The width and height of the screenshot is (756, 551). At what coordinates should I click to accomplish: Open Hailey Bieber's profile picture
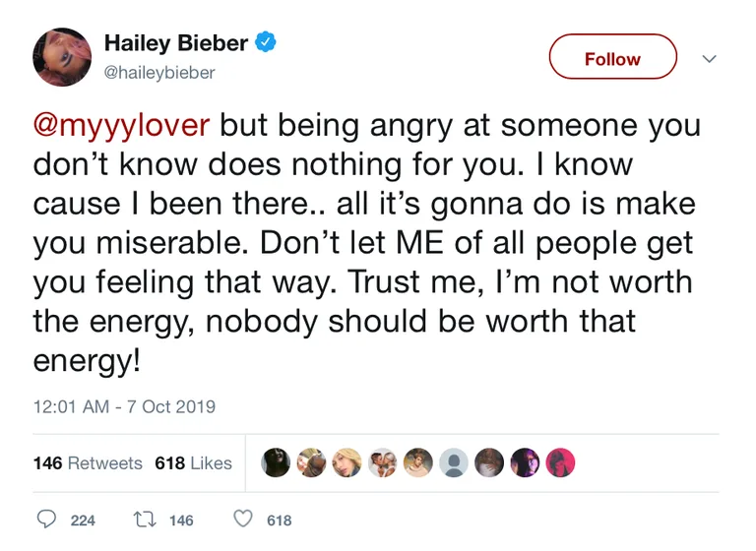(62, 57)
